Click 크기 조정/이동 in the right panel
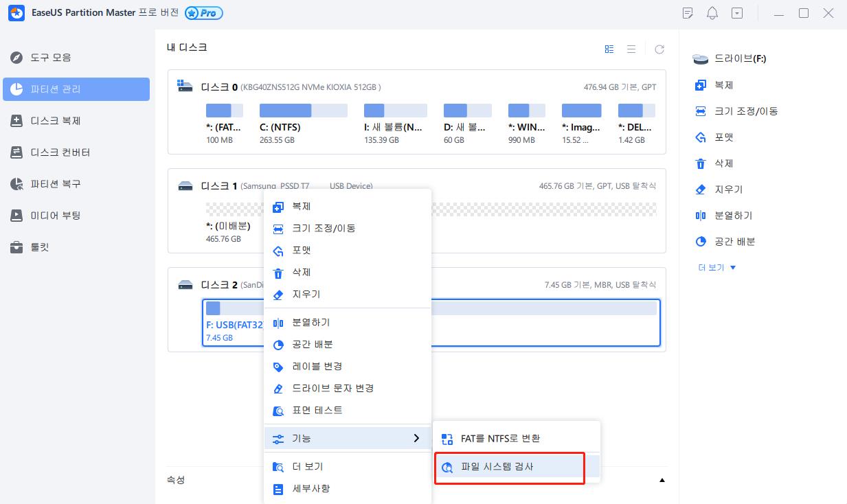This screenshot has width=847, height=504. point(736,111)
